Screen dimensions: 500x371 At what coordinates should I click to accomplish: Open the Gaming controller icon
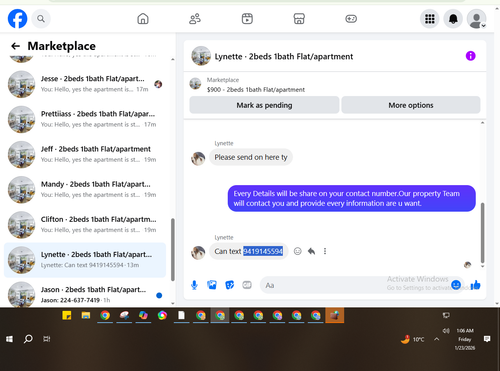click(x=351, y=19)
